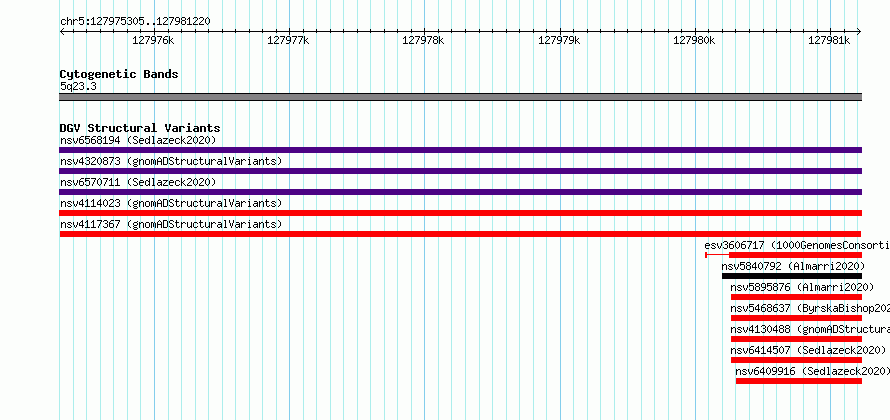Image resolution: width=890 pixels, height=420 pixels.
Task: Click the gray 5q23.3 cytogenetic band bar
Action: (460, 97)
